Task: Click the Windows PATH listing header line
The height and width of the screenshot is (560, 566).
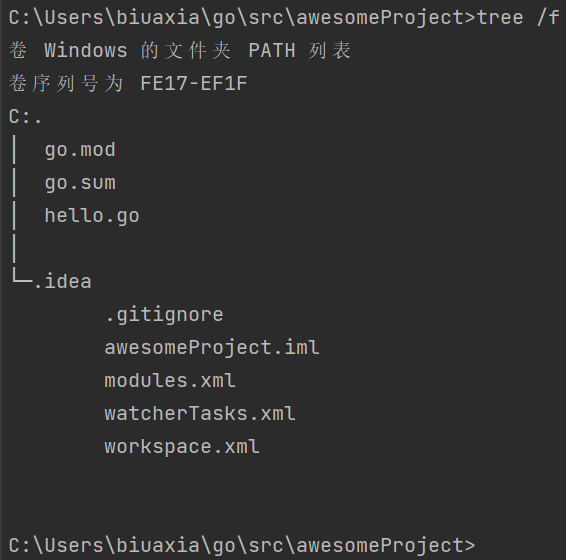Action: 180,50
